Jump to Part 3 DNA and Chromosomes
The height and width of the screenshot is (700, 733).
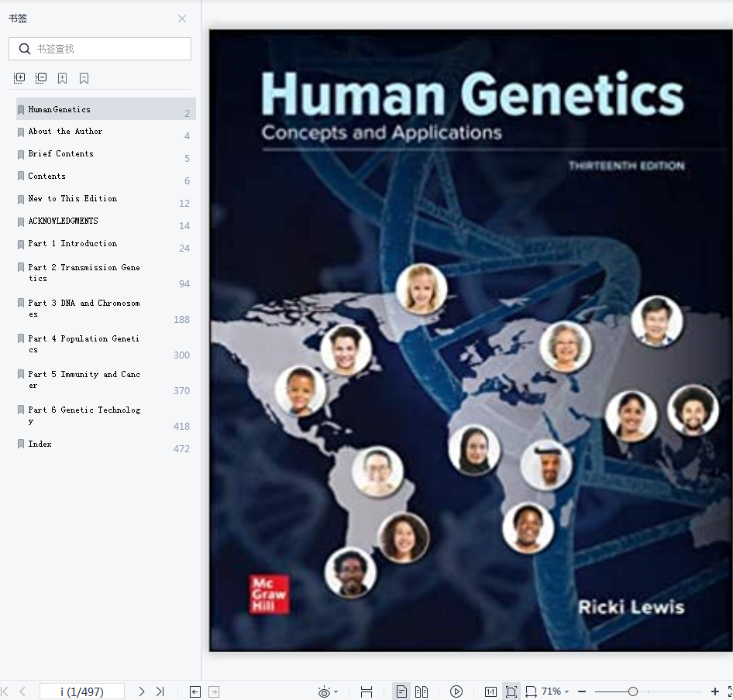point(105,309)
